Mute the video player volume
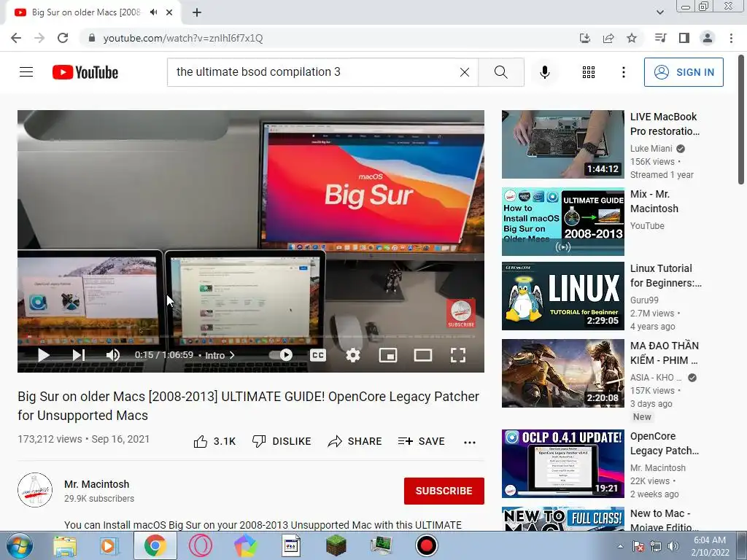The width and height of the screenshot is (747, 560). click(113, 355)
